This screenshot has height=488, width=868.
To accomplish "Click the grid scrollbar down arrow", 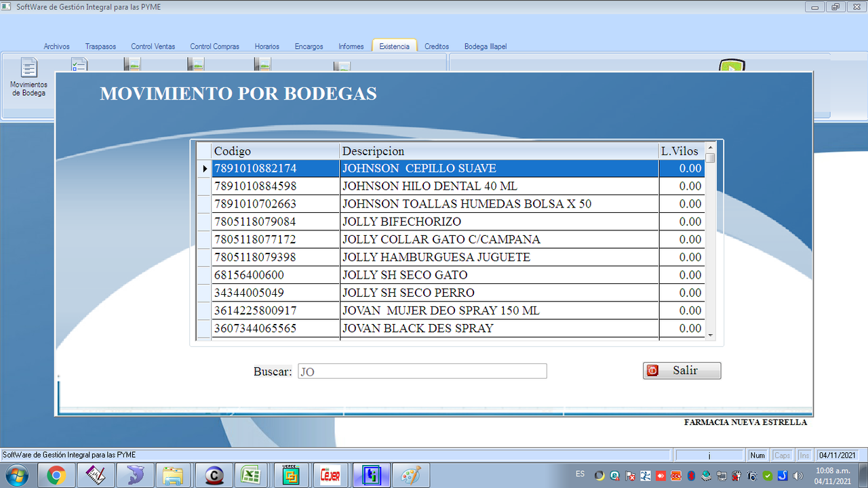I will [x=710, y=335].
